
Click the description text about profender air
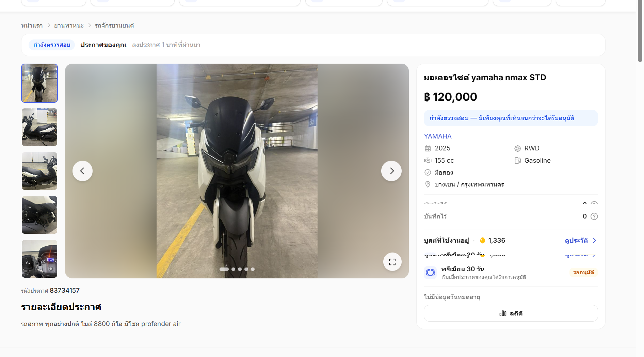click(101, 324)
